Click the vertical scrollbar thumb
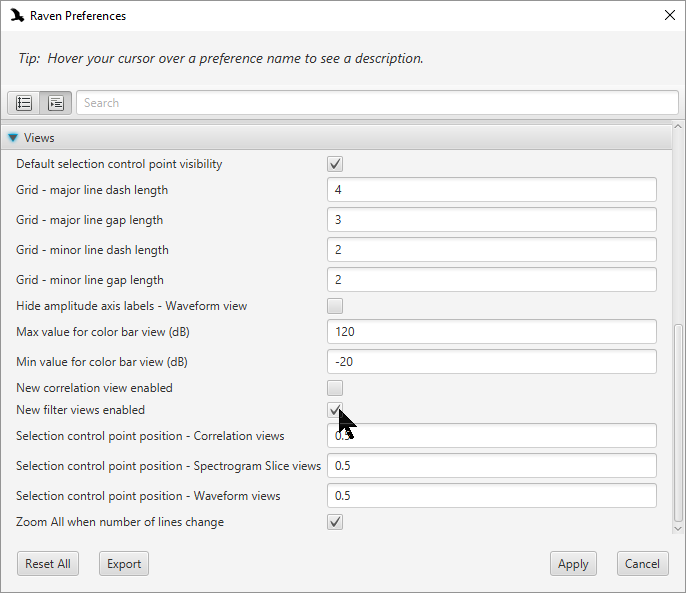This screenshot has width=686, height=593. (678, 423)
